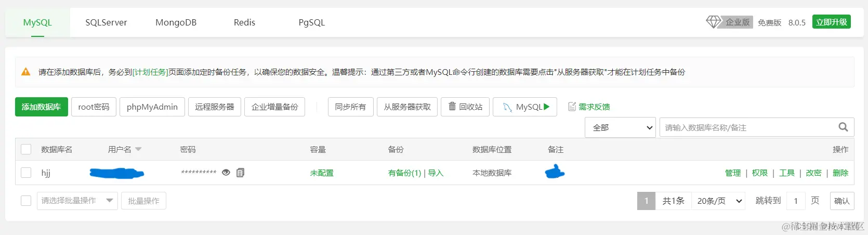
Task: Sort by the 用户名 column arrow
Action: pyautogui.click(x=138, y=149)
